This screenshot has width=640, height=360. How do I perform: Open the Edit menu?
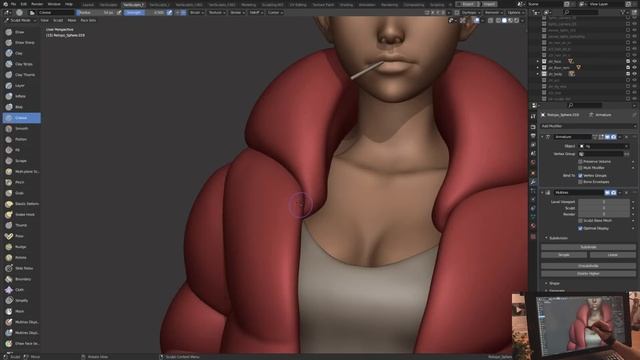(24, 4)
